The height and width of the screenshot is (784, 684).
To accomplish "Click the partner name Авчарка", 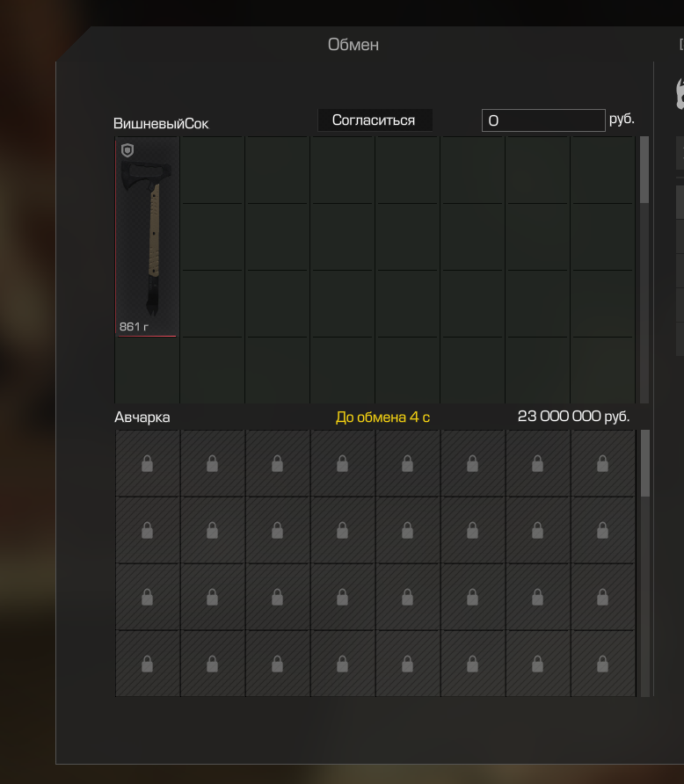I will click(142, 417).
